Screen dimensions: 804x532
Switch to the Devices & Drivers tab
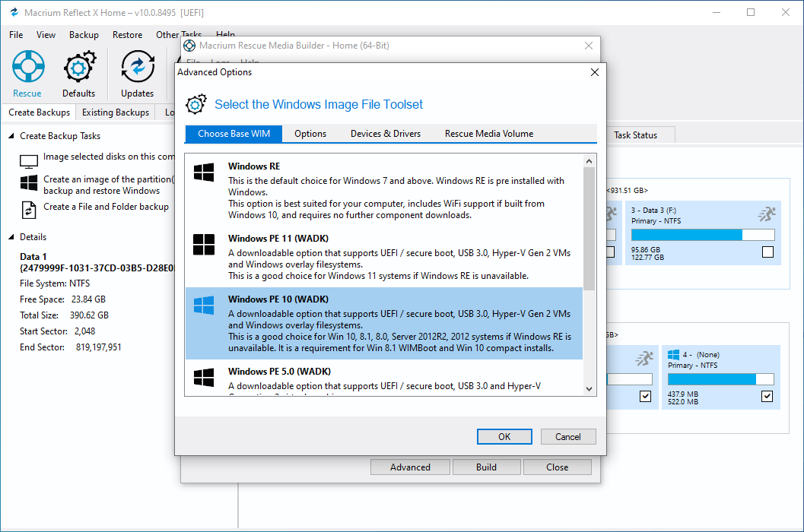coord(386,134)
